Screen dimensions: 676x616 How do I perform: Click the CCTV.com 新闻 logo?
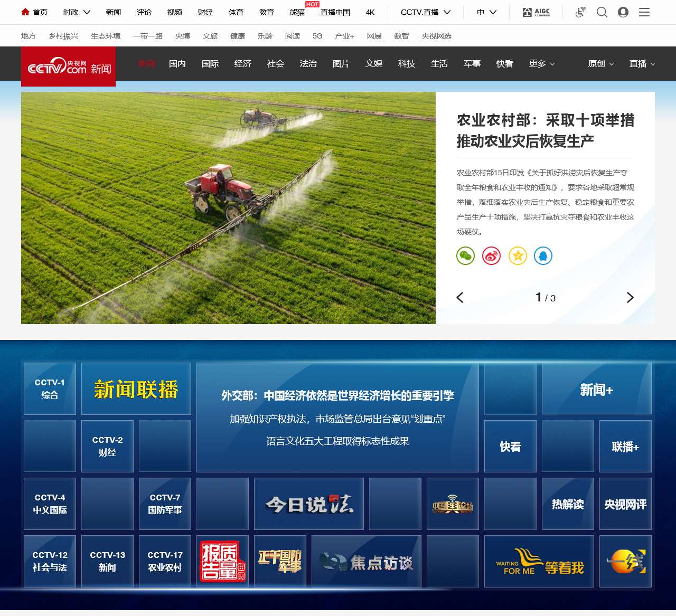pyautogui.click(x=69, y=67)
